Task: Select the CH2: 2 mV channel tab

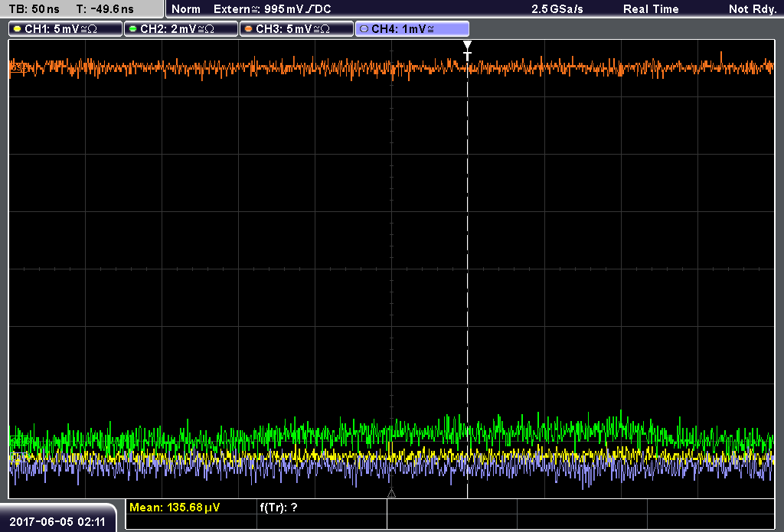Action: tap(181, 29)
